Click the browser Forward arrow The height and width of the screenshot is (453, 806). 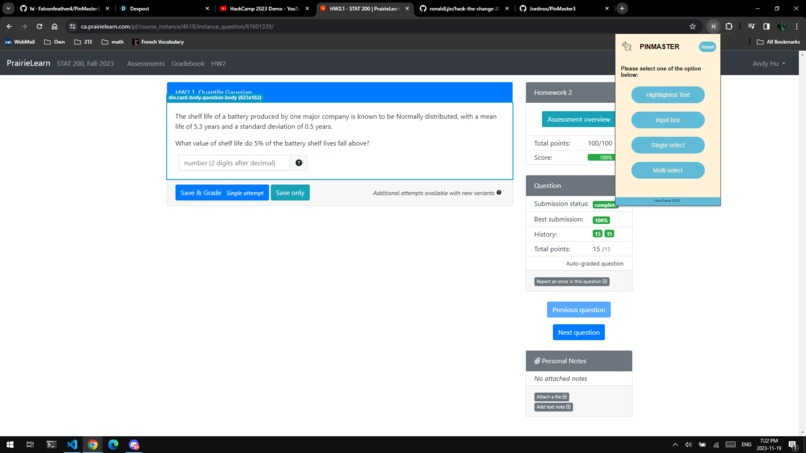[24, 26]
